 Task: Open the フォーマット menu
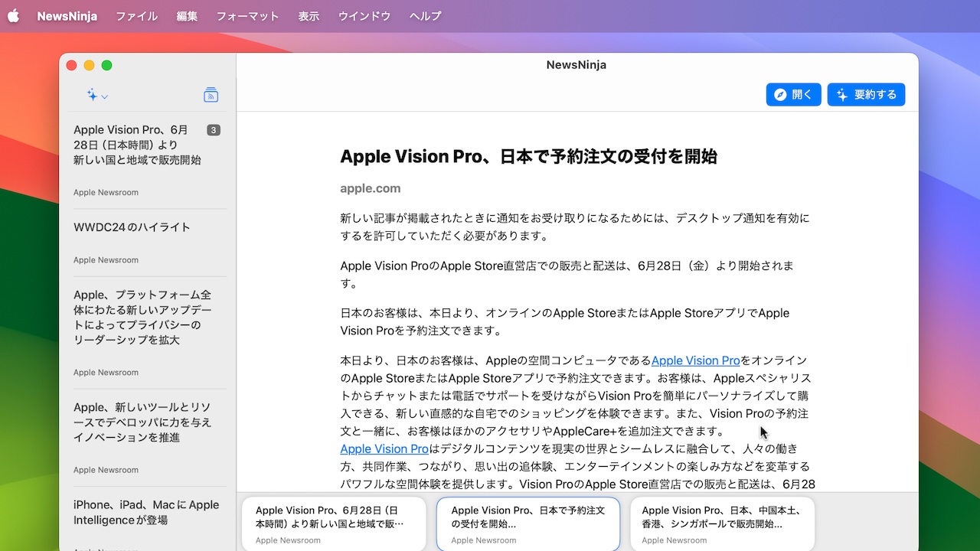[247, 16]
